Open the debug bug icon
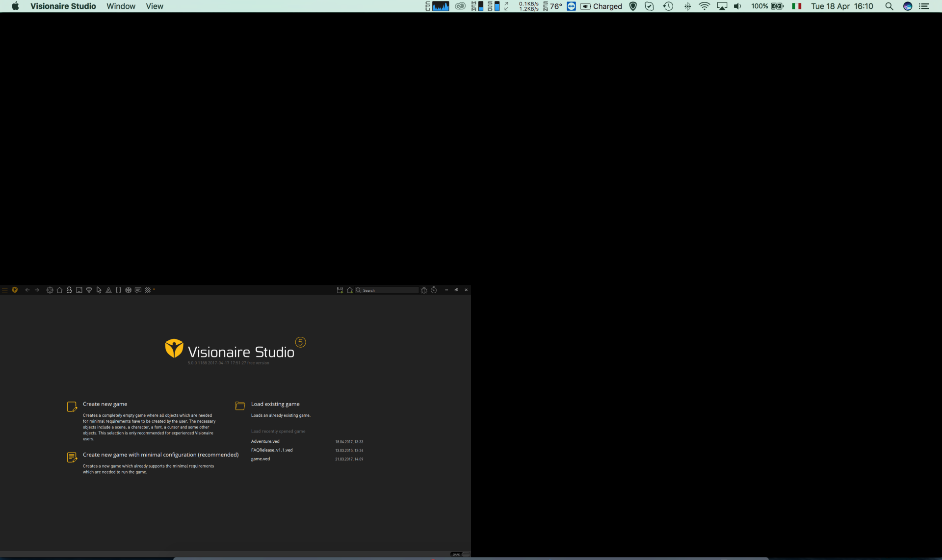The height and width of the screenshot is (560, 942). (x=424, y=290)
